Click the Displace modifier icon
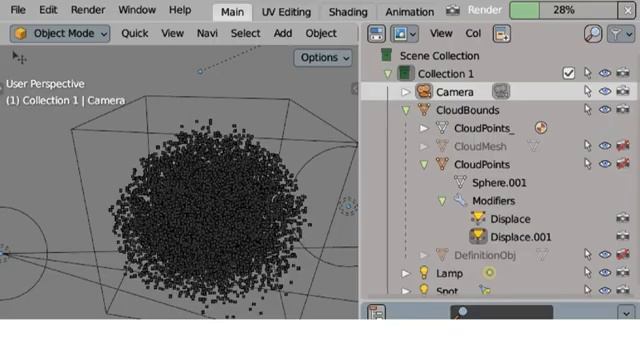Screen dimensions: 640x360 478,218
